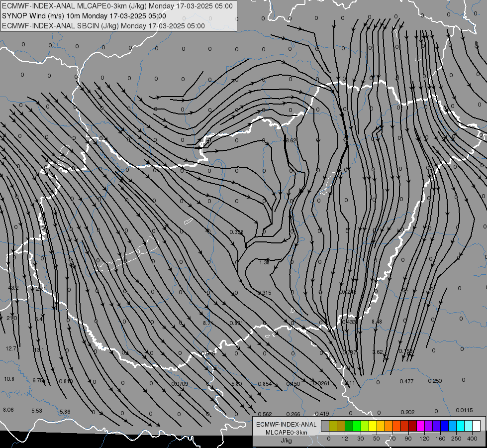Click the 5.53 value on map
The height and width of the screenshot is (448, 487).
coord(37,411)
